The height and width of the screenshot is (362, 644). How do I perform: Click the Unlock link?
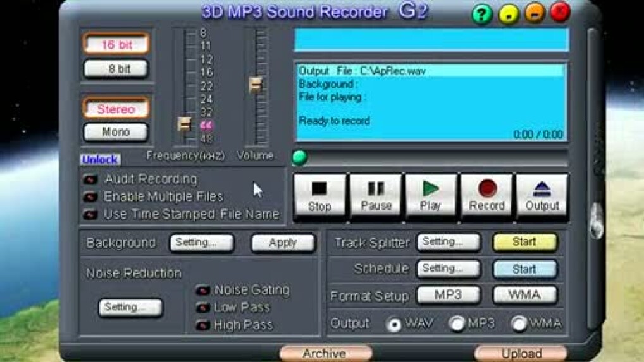click(100, 160)
